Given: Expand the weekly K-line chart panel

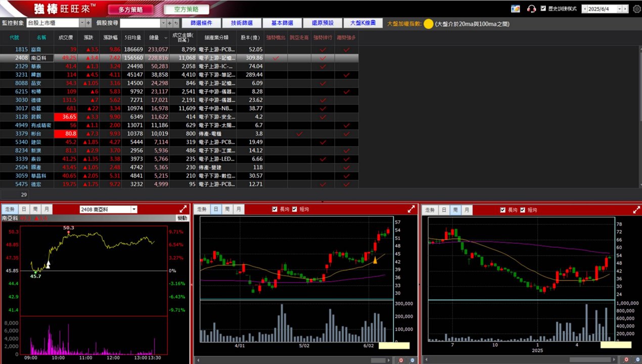Looking at the screenshot, I should (x=636, y=209).
